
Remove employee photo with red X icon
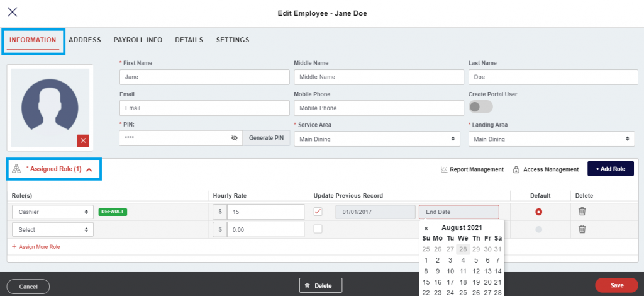[x=83, y=141]
